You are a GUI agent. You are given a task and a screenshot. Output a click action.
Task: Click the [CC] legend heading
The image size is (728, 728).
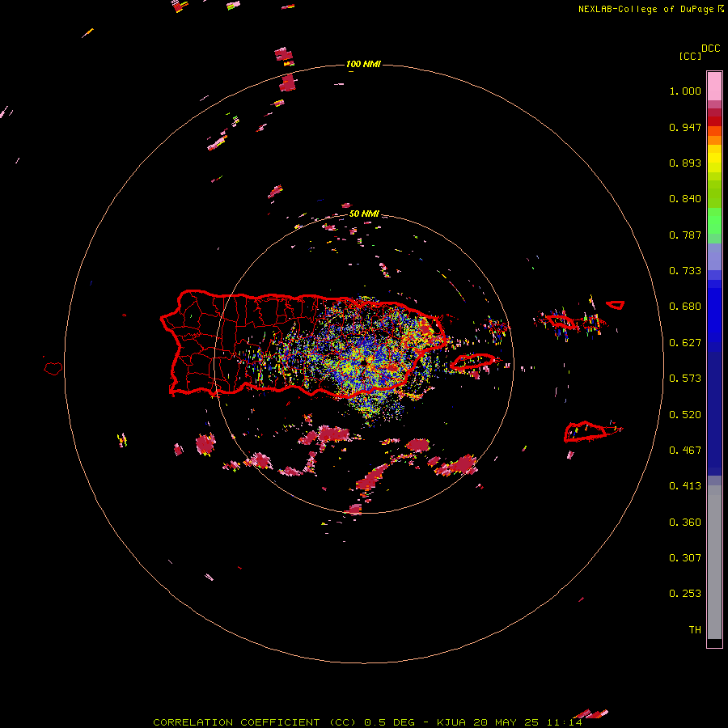tap(690, 56)
